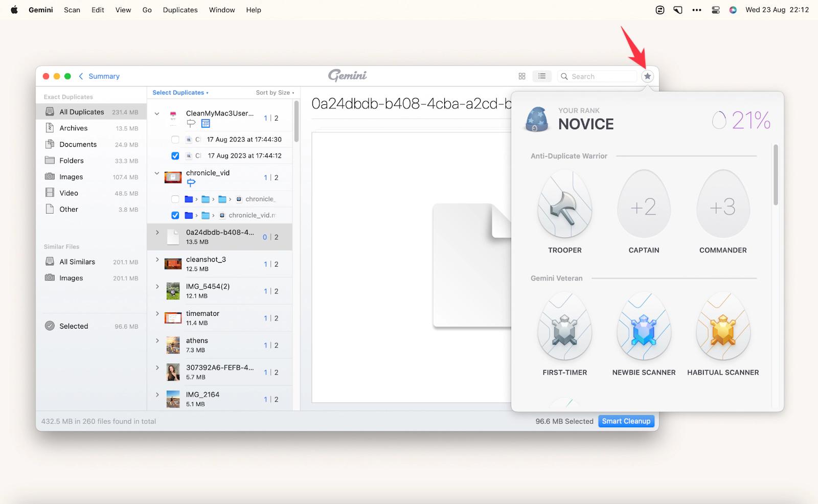Image resolution: width=818 pixels, height=504 pixels.
Task: Click the calendar icon under CleanMyMac3User
Action: point(206,123)
